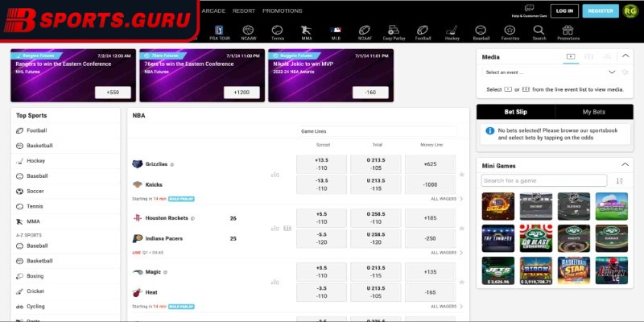The height and width of the screenshot is (322, 644).
Task: Select Boxing in A-Z Sports
Action: (66, 276)
